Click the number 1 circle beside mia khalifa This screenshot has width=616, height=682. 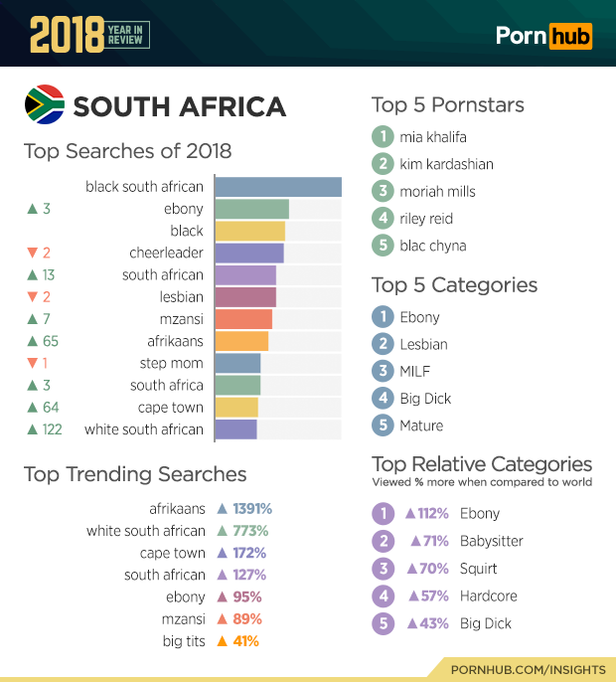pyautogui.click(x=383, y=137)
